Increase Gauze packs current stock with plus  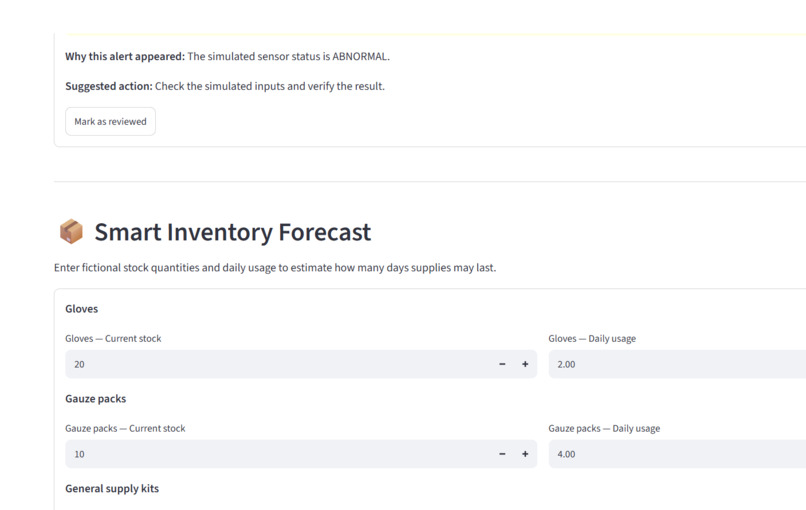525,454
